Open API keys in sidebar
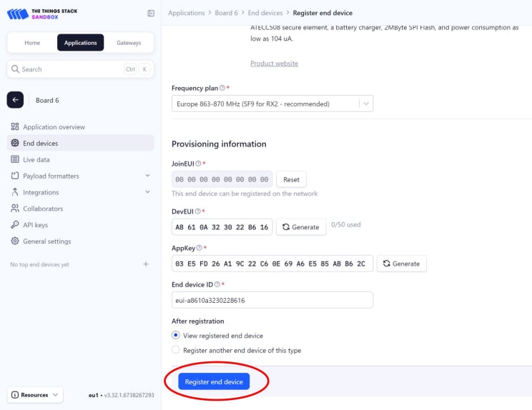532x410 pixels. [80, 225]
